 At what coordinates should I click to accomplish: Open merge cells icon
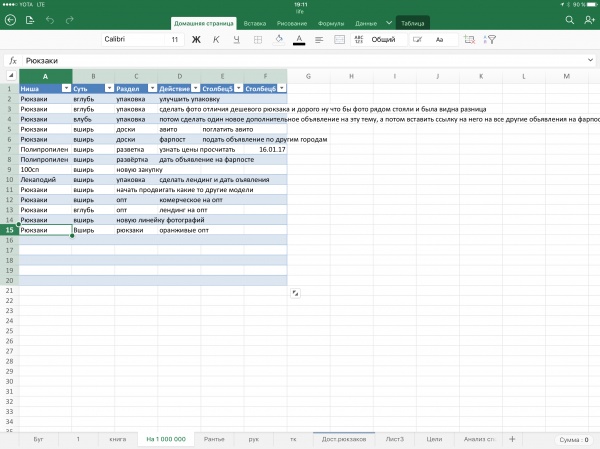coord(339,39)
